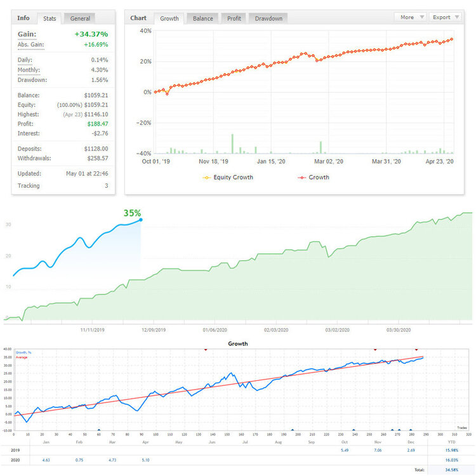Viewport: 476px width, 476px height.
Task: Click the $1059.21 balance value
Action: click(96, 95)
